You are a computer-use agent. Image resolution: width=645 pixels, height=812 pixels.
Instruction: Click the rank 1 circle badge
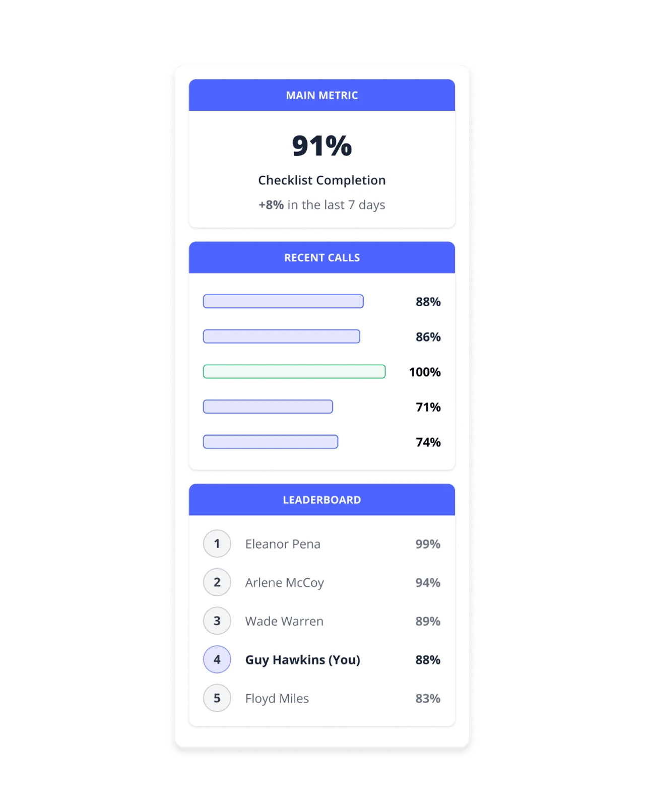tap(217, 544)
